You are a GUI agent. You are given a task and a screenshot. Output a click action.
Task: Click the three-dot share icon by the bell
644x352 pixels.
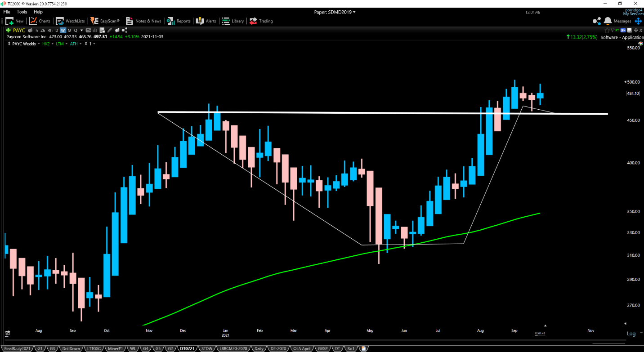pos(597,21)
